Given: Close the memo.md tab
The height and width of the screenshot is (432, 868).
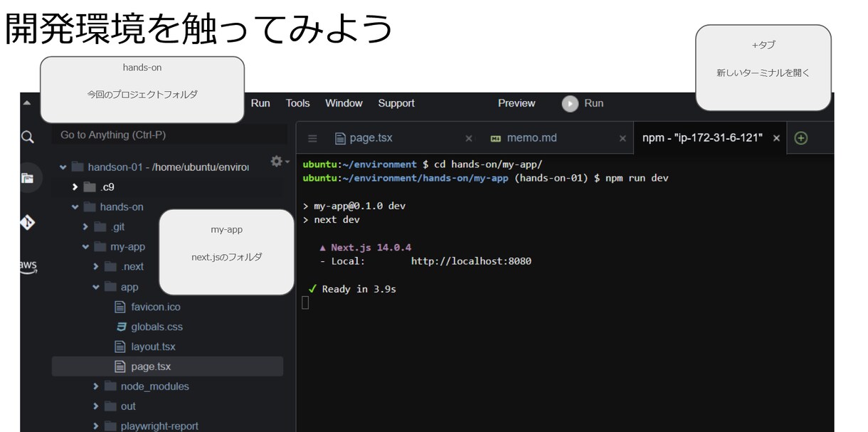Looking at the screenshot, I should click(x=623, y=138).
